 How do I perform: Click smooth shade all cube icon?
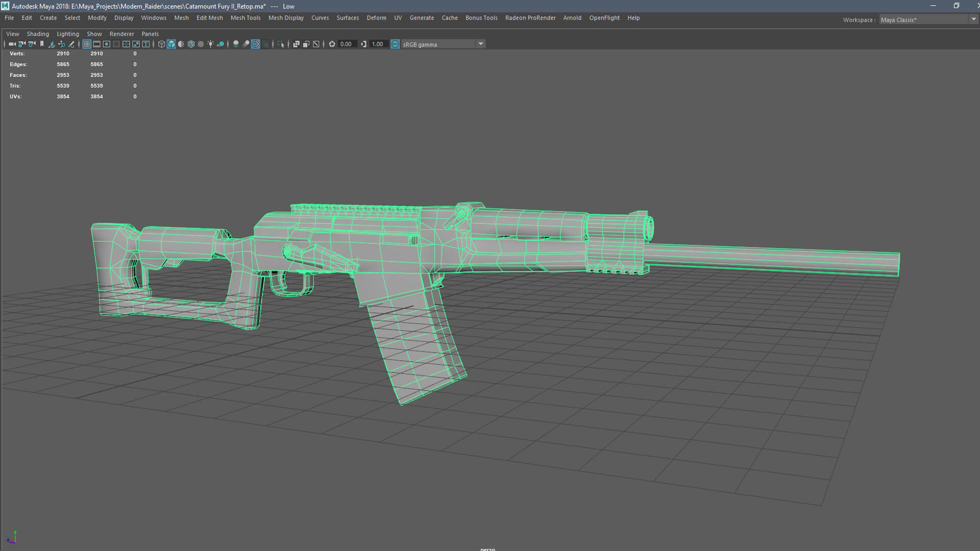pyautogui.click(x=171, y=44)
